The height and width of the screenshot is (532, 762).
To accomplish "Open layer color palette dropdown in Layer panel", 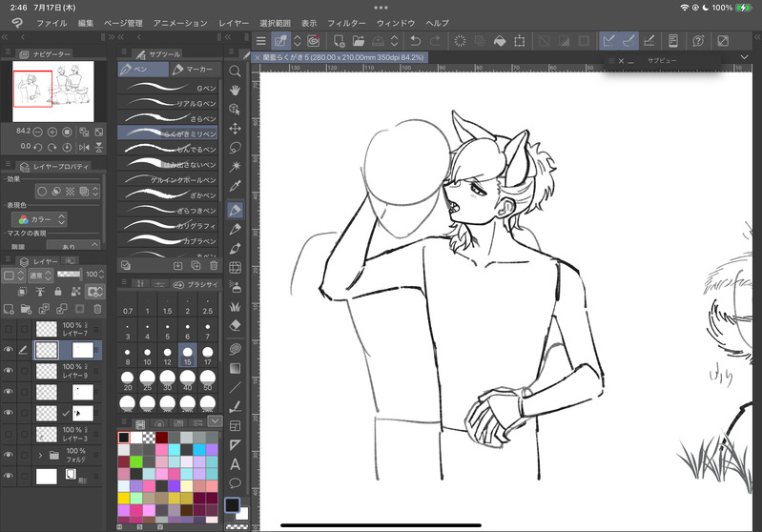I will (13, 276).
